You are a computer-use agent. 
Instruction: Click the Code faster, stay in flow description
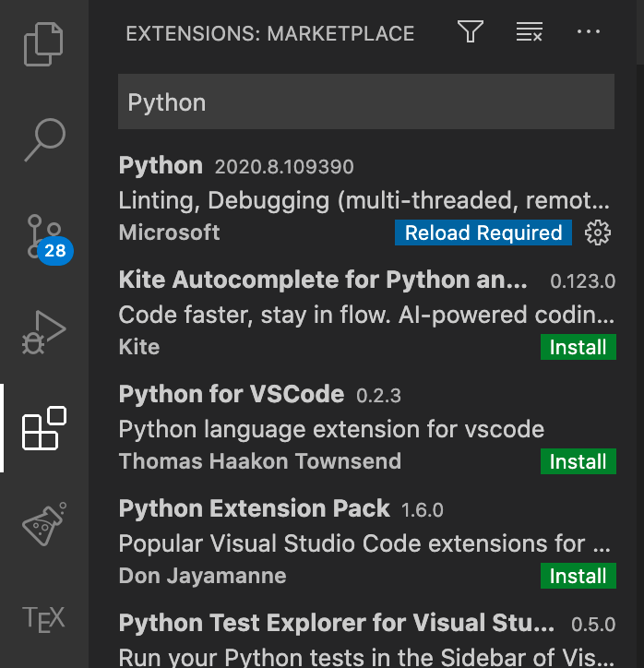pyautogui.click(x=366, y=315)
